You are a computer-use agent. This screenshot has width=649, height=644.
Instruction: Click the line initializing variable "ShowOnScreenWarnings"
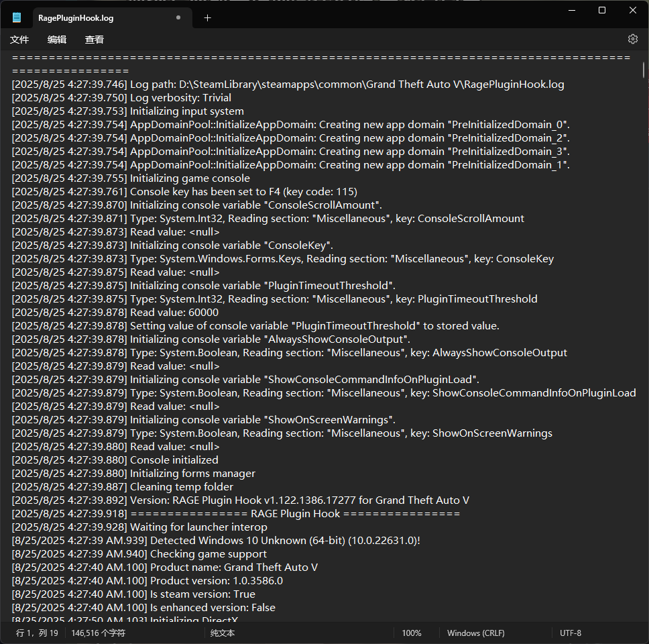204,420
